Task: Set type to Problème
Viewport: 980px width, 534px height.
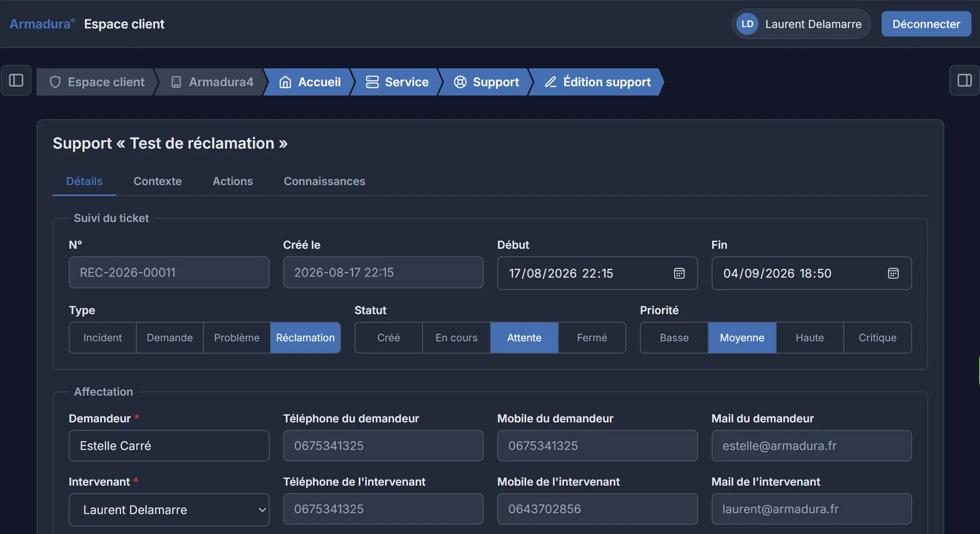Action: point(237,337)
